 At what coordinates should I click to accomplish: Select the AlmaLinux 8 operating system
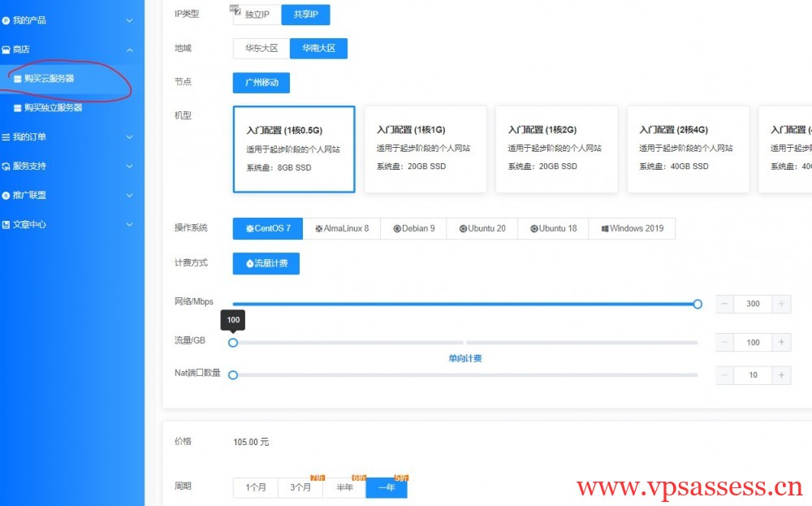point(343,228)
